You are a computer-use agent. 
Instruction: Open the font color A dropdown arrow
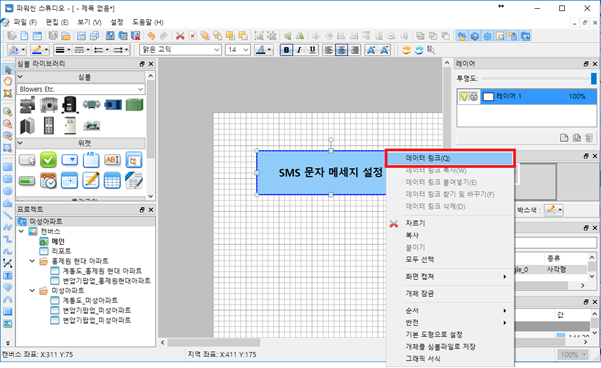click(269, 50)
